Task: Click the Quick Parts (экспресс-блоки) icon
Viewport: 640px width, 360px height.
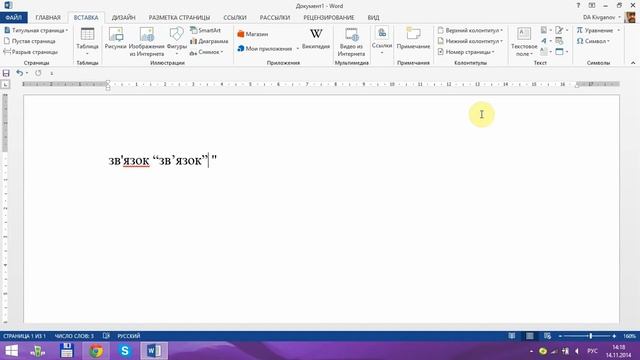Action: coord(546,30)
